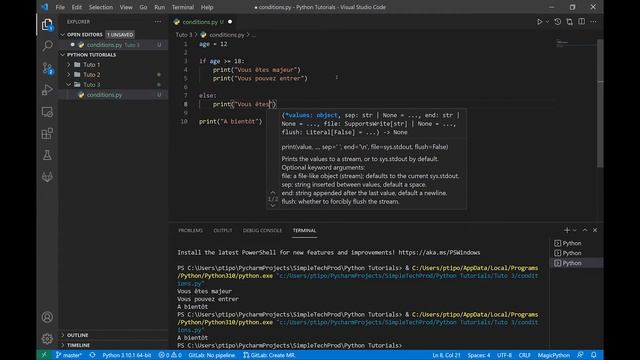Open the Source Control view
This screenshot has height=360, width=640.
47,68
